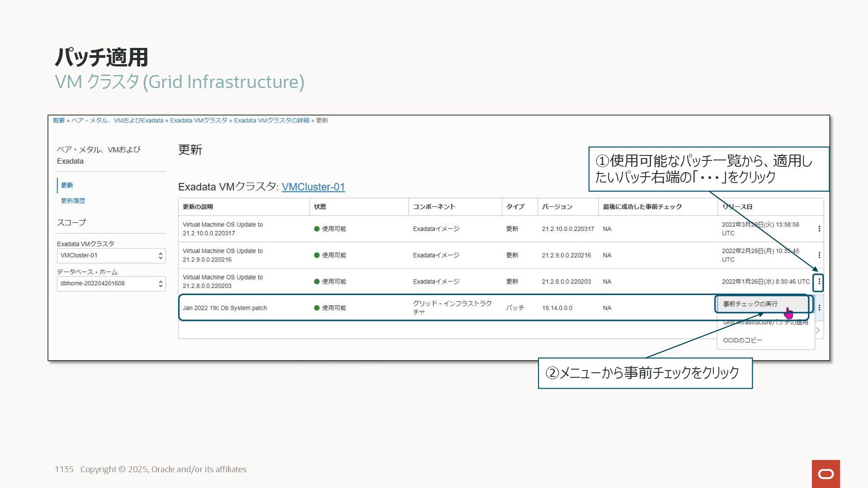The width and height of the screenshot is (868, 488).
Task: Click the バージョン column header
Action: pyautogui.click(x=557, y=206)
